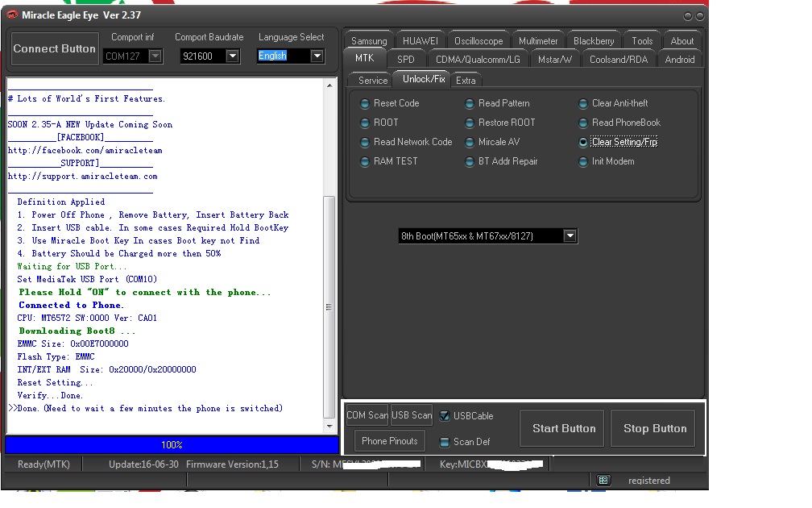Open the Language Select dropdown arrow
The height and width of the screenshot is (508, 812).
(317, 56)
